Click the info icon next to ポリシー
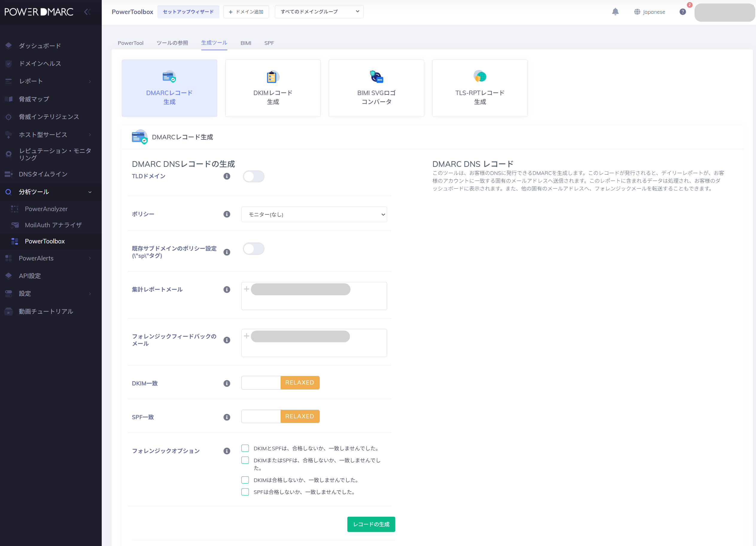This screenshot has height=546, width=756. coord(227,214)
